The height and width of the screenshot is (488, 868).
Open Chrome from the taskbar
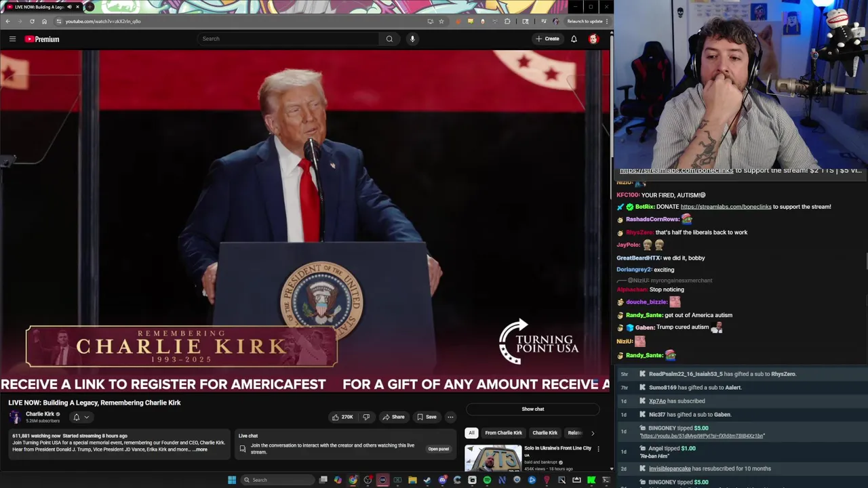(x=353, y=480)
